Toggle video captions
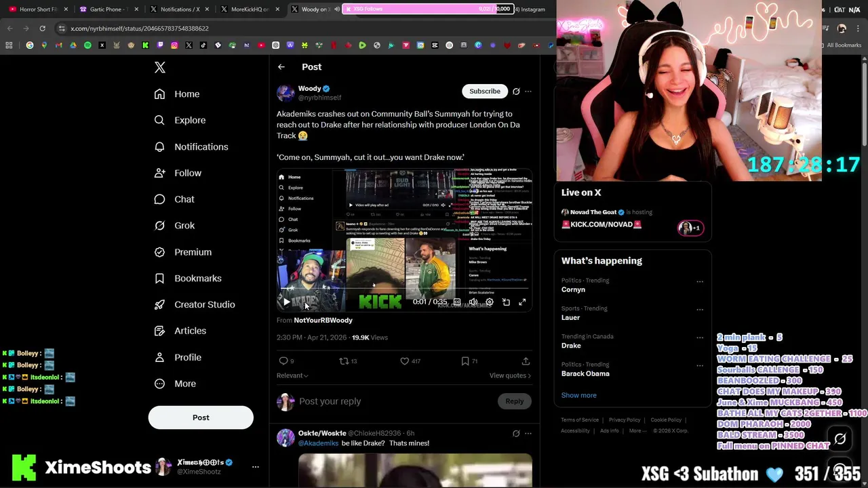868x488 pixels. click(457, 302)
